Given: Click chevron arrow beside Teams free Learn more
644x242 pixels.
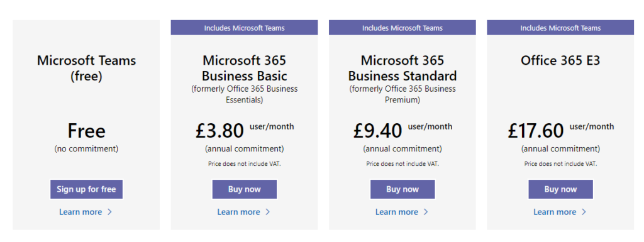Looking at the screenshot, I should [x=109, y=212].
